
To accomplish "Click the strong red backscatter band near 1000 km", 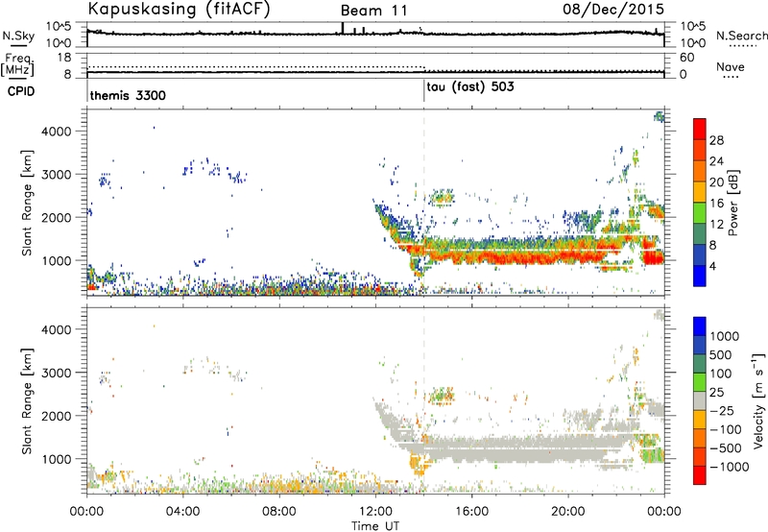I will pyautogui.click(x=515, y=256).
